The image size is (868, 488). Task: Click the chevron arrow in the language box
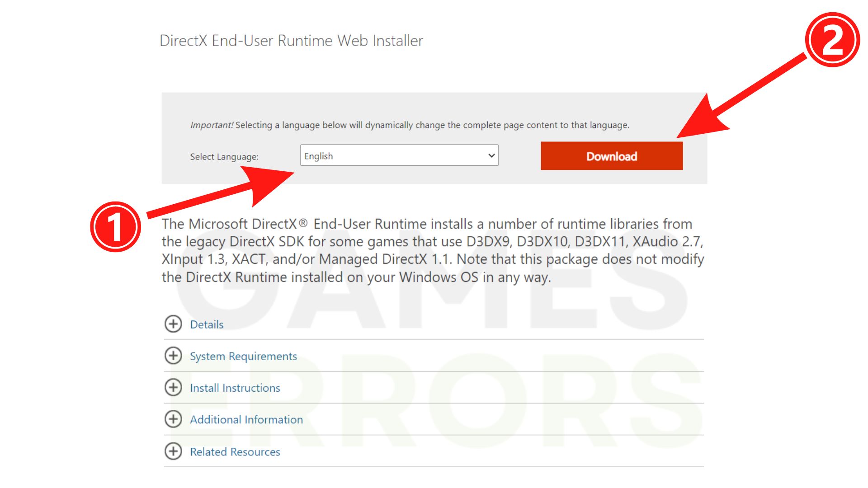(x=491, y=156)
